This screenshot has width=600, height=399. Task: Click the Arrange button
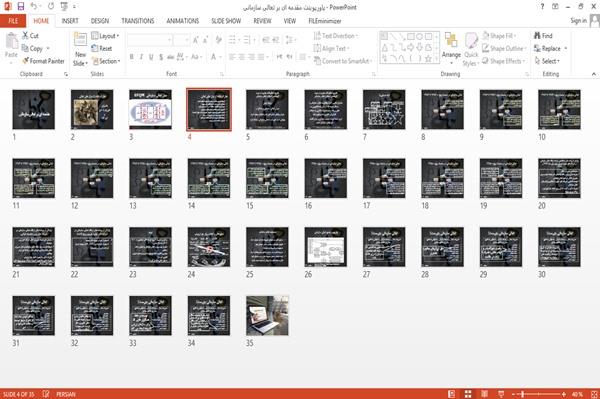pyautogui.click(x=451, y=48)
